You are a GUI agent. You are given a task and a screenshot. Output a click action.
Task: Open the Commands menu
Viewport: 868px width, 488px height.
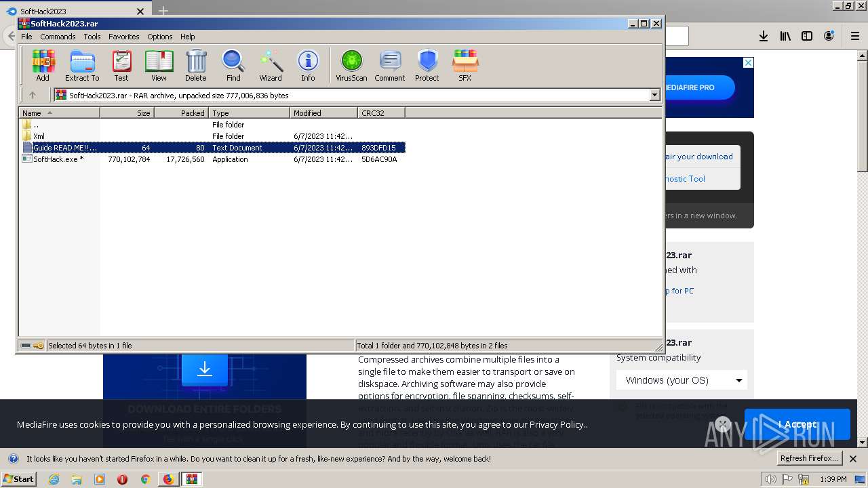tap(58, 37)
